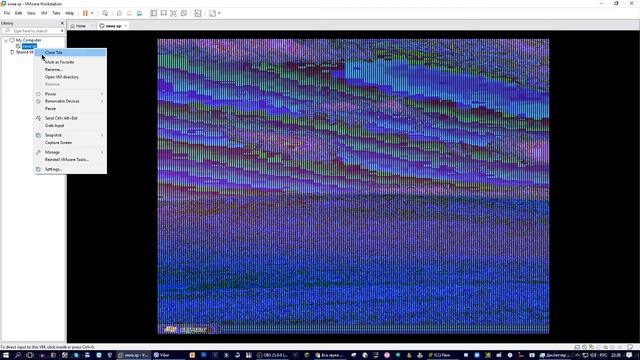Click inside the VM display screen
This screenshot has width=640, height=360.
[353, 186]
